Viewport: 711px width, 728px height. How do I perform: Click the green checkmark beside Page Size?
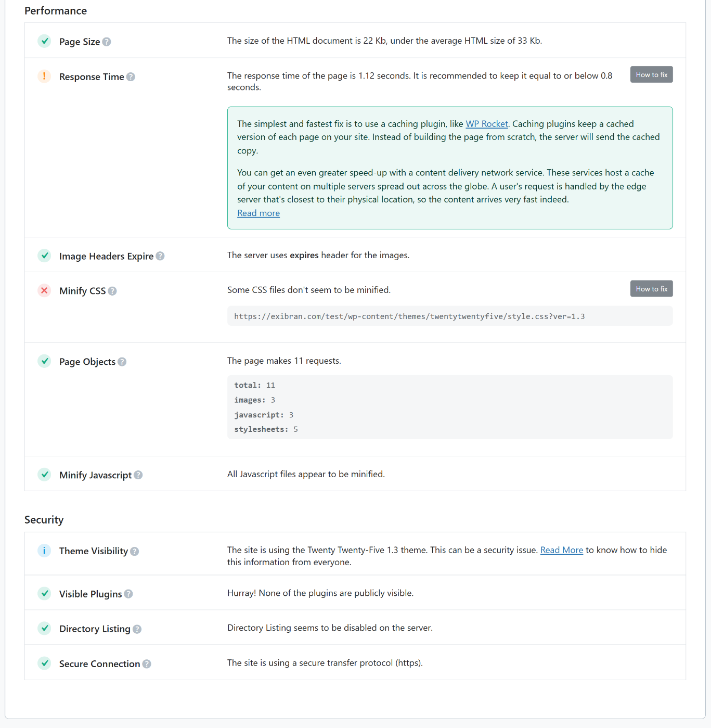coord(44,41)
